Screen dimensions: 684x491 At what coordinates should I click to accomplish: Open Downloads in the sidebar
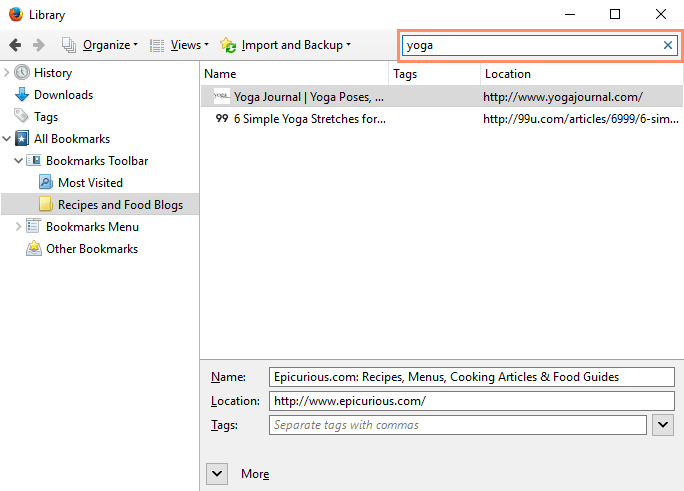(x=63, y=95)
